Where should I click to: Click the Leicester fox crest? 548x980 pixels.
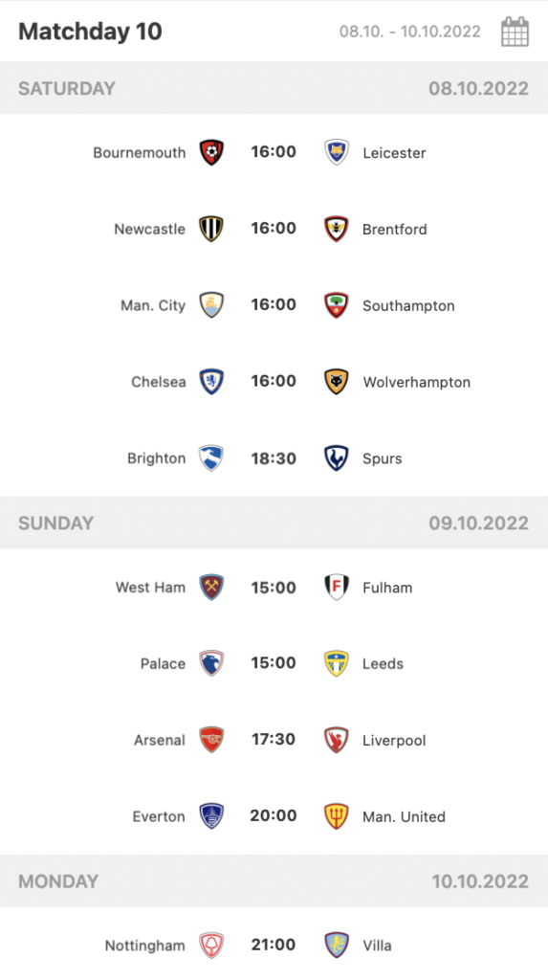337,152
